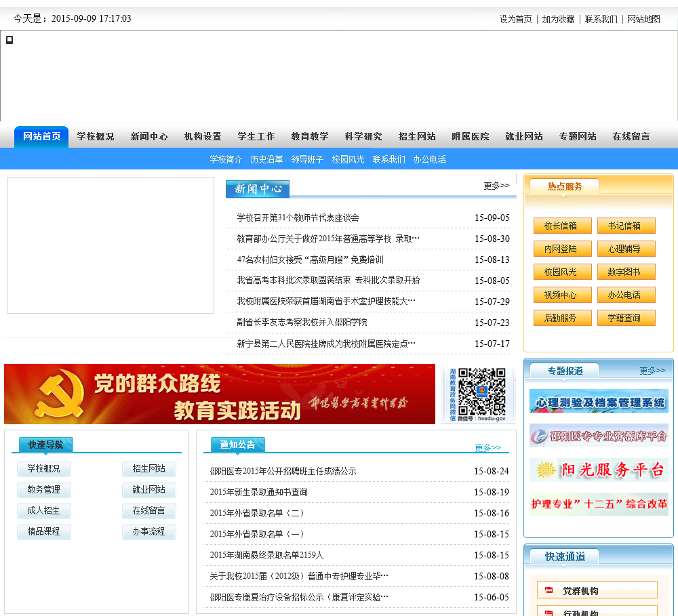This screenshot has height=616, width=678.
Task: Click 设为首页 link at top
Action: point(515,19)
